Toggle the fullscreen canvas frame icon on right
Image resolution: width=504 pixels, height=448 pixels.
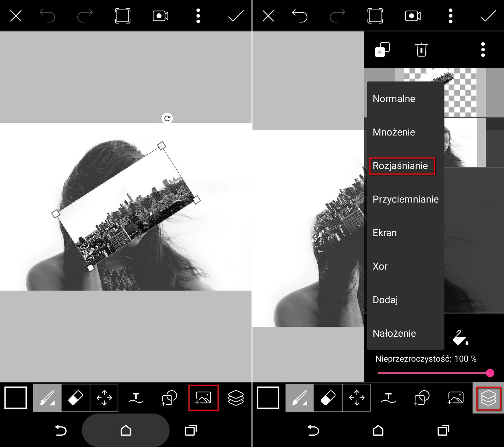[x=375, y=16]
